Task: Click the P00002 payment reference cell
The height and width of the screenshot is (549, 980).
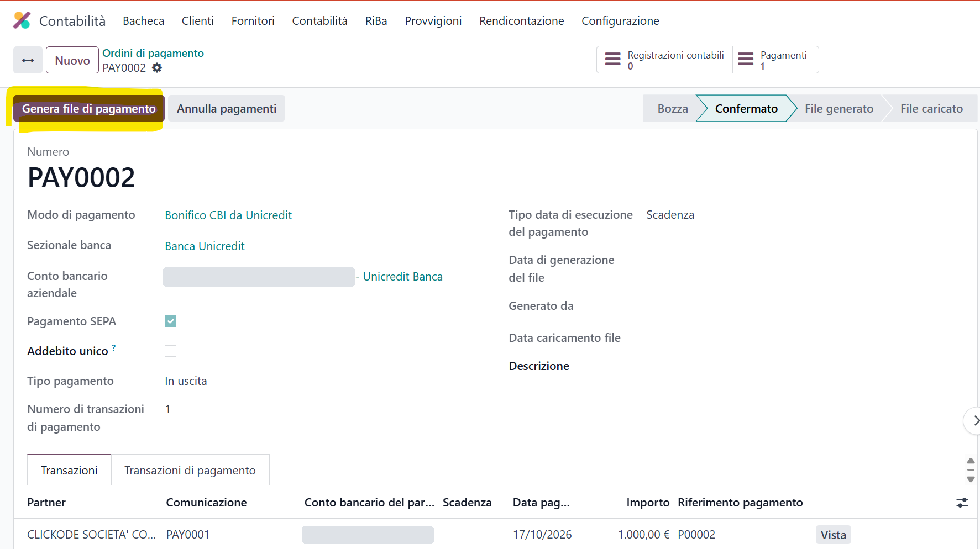Action: pyautogui.click(x=696, y=535)
